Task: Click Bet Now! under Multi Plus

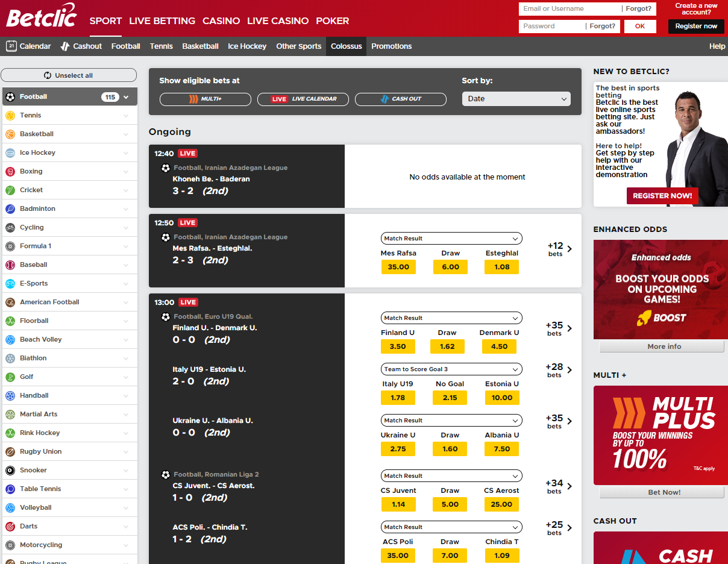Action: tap(662, 492)
